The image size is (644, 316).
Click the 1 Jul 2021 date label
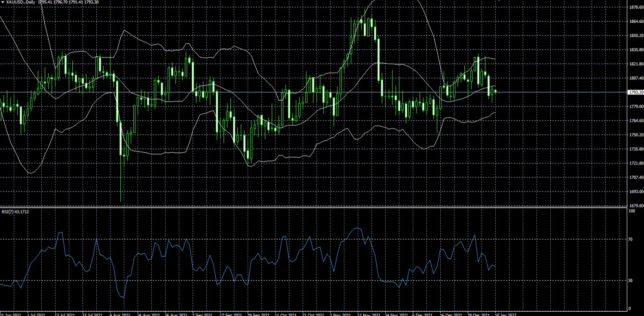36,314
